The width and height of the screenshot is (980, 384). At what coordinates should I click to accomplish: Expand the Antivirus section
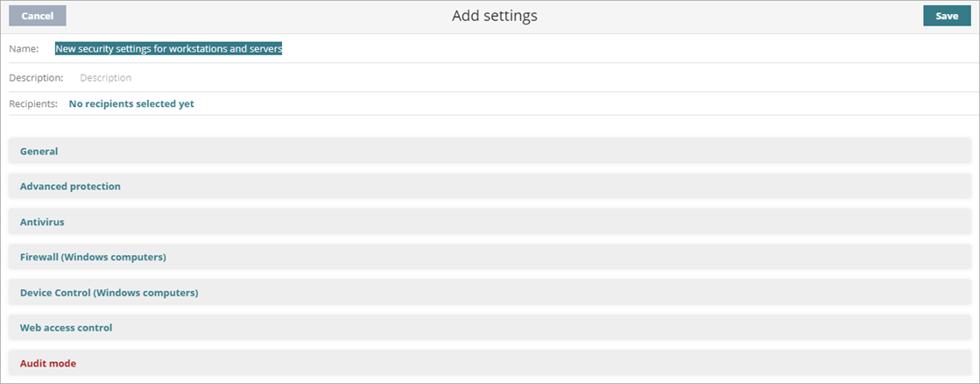[x=490, y=222]
